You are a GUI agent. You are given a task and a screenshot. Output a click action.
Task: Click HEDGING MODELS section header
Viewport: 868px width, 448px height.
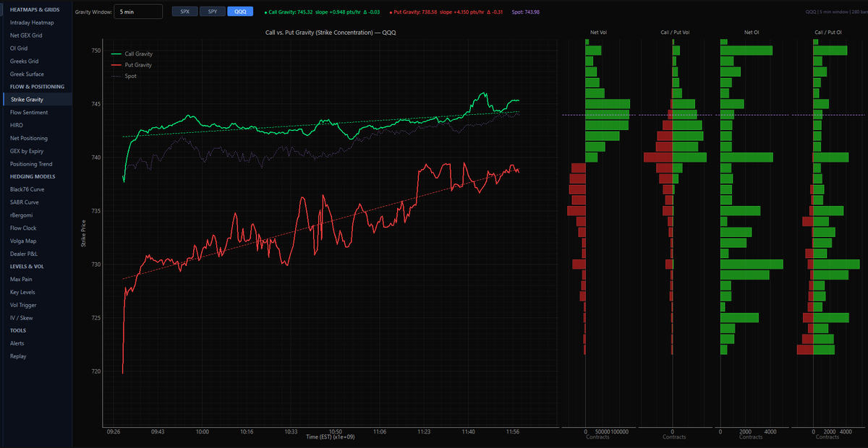33,176
